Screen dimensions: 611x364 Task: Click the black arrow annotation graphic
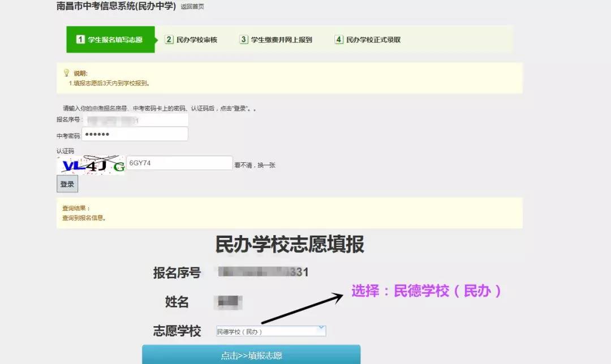302,309
